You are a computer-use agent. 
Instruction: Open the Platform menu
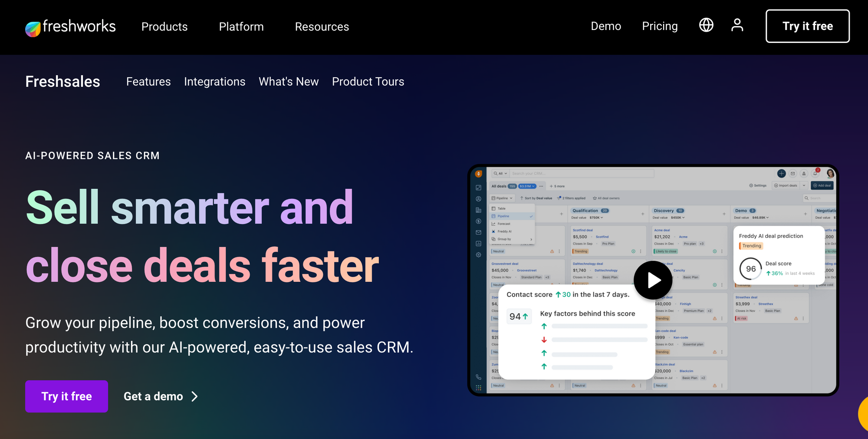pos(241,27)
